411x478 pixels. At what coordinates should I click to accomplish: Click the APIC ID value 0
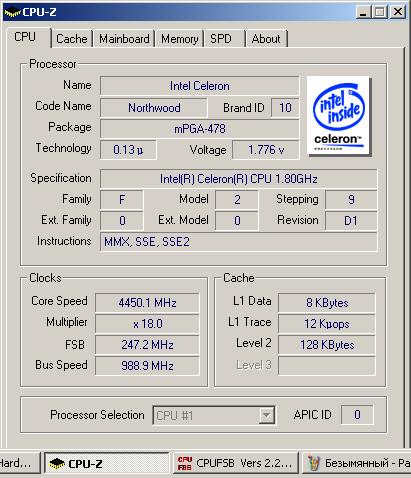[357, 415]
